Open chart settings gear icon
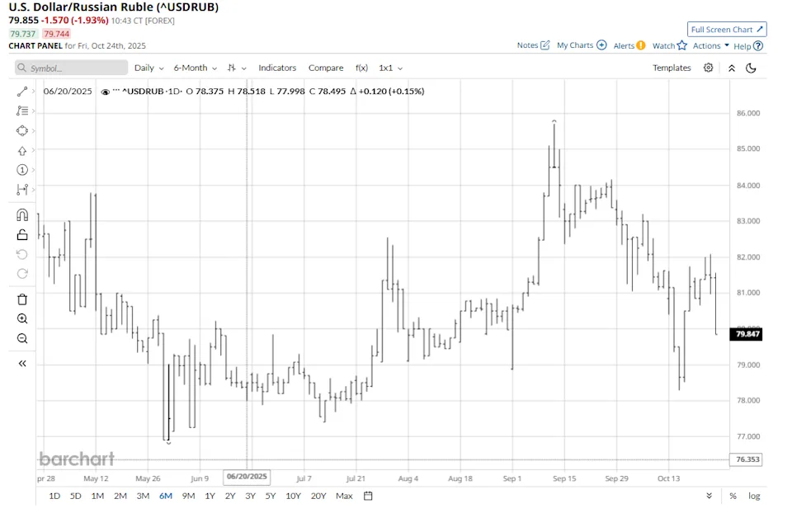792x532 pixels. click(708, 68)
